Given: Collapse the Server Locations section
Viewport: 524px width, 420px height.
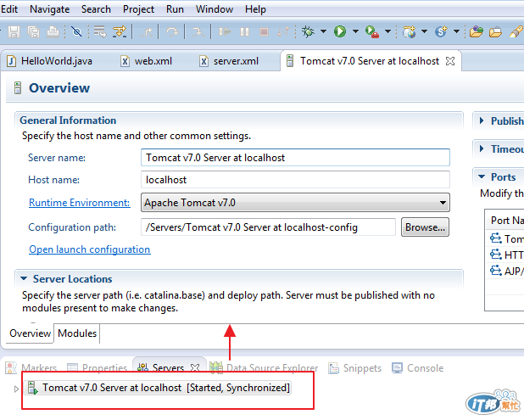Looking at the screenshot, I should (24, 278).
